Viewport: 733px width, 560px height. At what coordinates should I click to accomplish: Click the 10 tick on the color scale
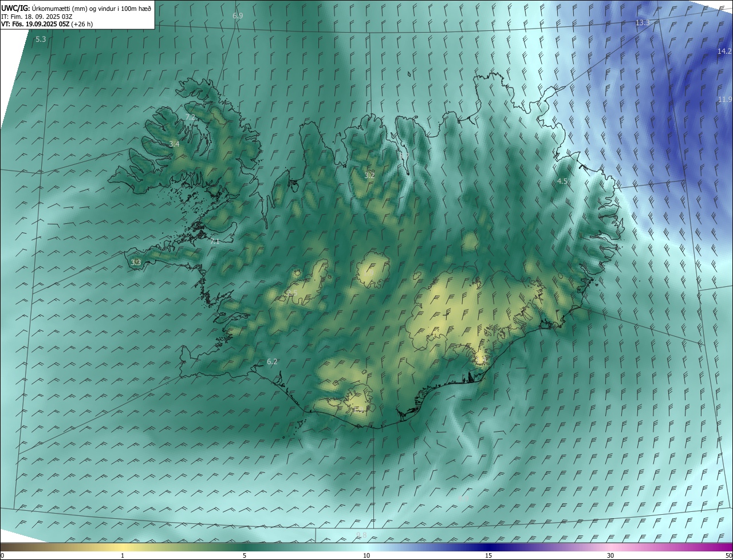pyautogui.click(x=366, y=556)
